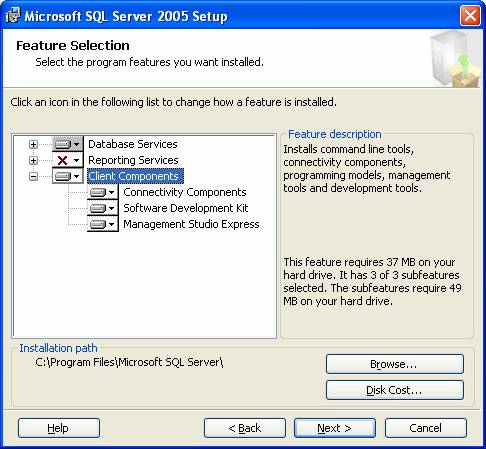Close the SQL Server Setup window
The height and width of the screenshot is (449, 486).
[470, 15]
